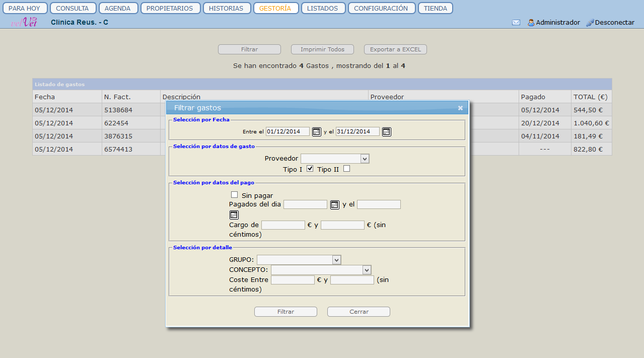Click the Administrador user icon

coord(531,23)
